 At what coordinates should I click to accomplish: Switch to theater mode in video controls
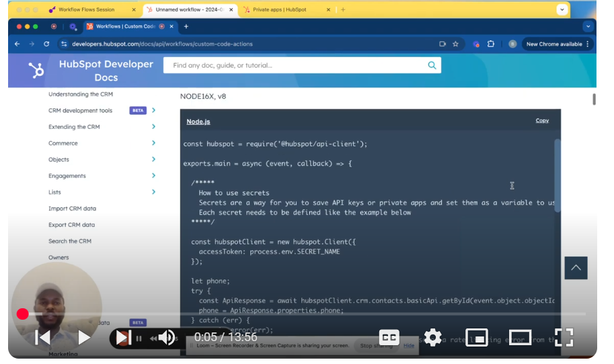(x=520, y=337)
